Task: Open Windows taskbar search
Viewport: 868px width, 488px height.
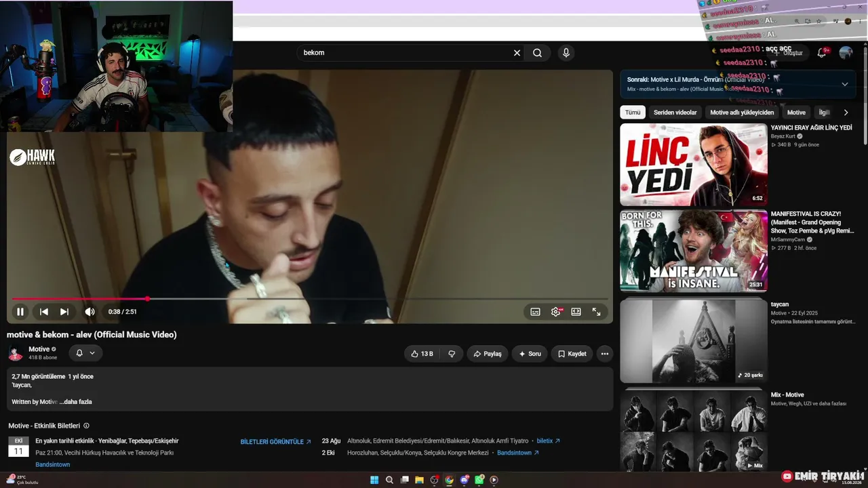Action: pos(389,480)
